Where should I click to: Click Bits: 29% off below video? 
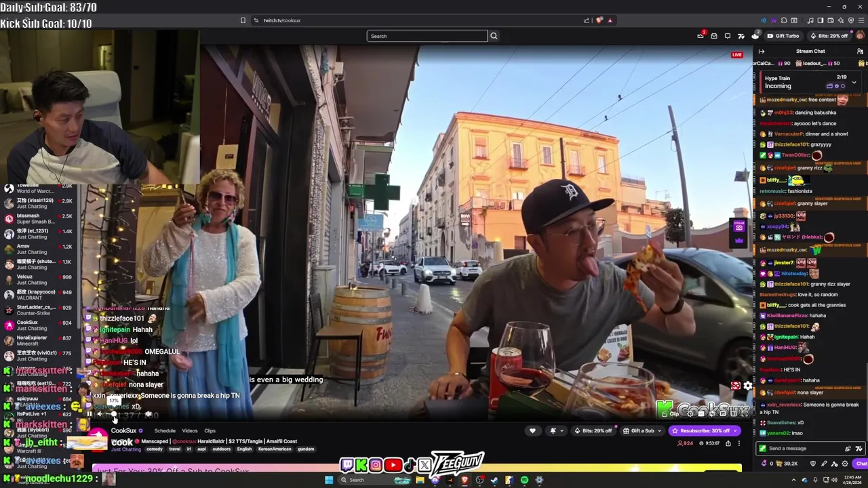593,430
